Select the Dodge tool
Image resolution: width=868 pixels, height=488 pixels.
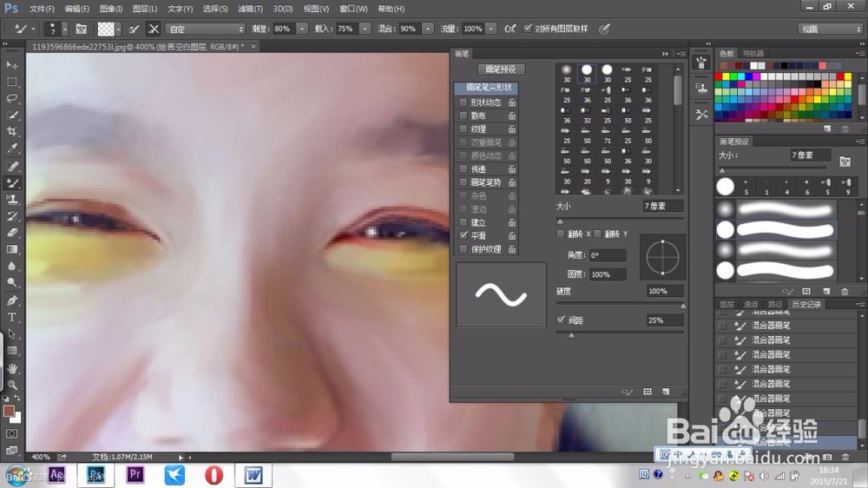[11, 282]
